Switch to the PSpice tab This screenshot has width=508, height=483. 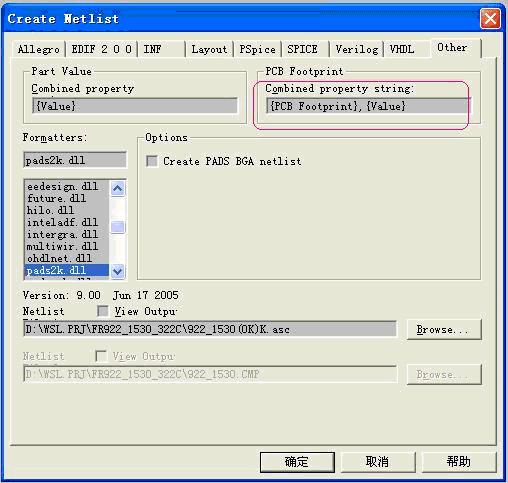257,49
